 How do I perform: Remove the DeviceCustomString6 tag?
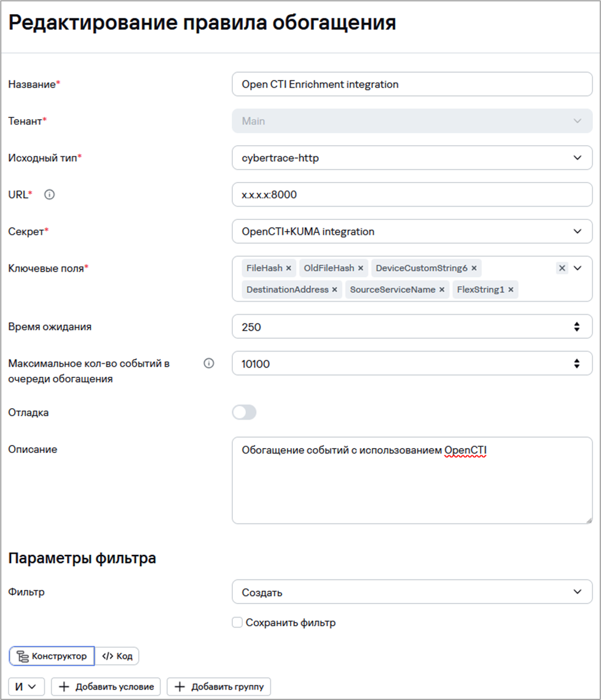[474, 268]
